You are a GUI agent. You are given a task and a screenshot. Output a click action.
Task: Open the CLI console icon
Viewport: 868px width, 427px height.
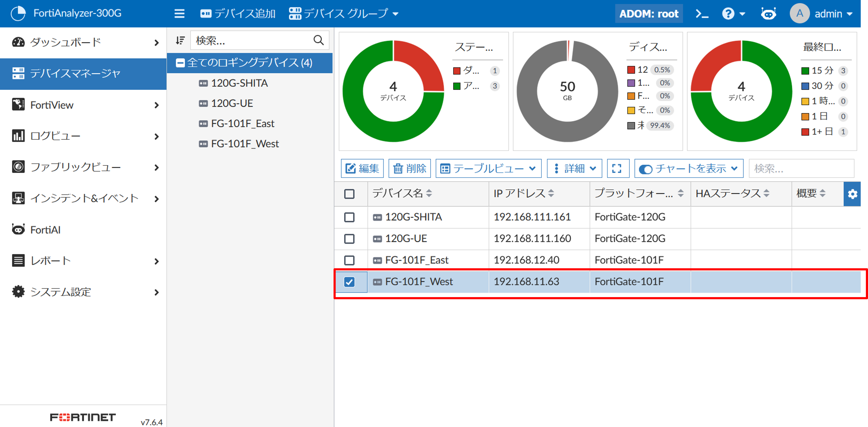point(702,14)
